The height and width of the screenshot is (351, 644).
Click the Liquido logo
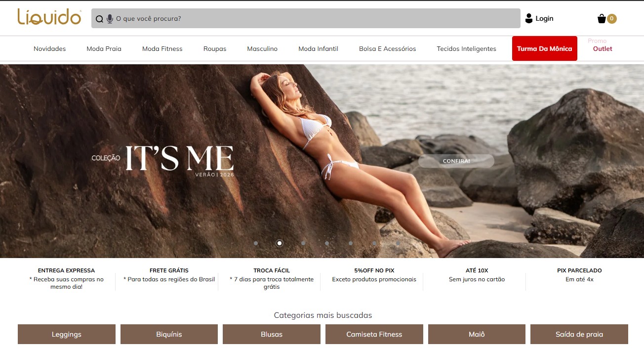49,17
